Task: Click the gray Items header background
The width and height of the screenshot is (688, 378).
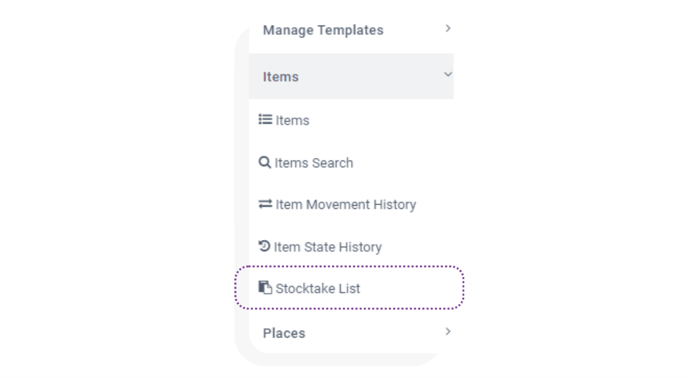Action: pos(371,76)
